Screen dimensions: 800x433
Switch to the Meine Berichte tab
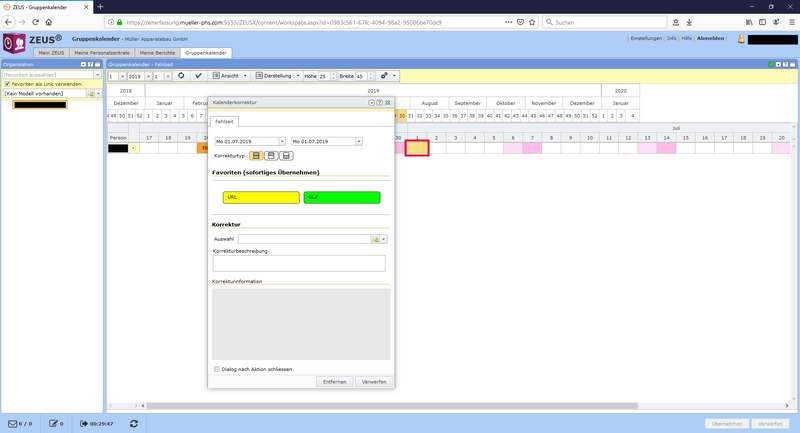tap(158, 52)
